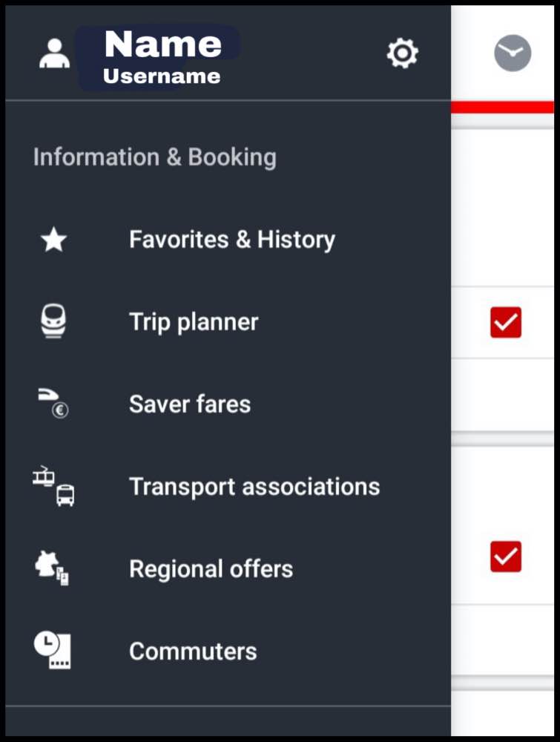The width and height of the screenshot is (560, 742).
Task: Click the Name account label
Action: (163, 44)
